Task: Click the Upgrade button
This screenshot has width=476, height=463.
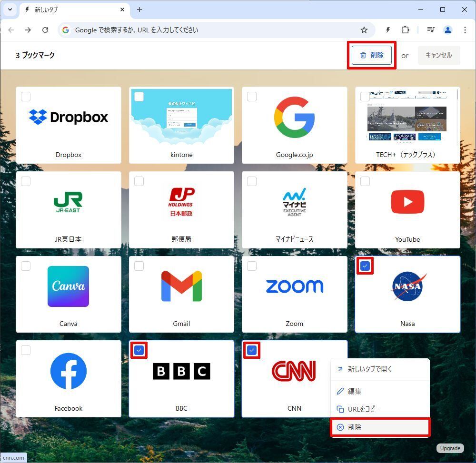Action: tap(450, 448)
